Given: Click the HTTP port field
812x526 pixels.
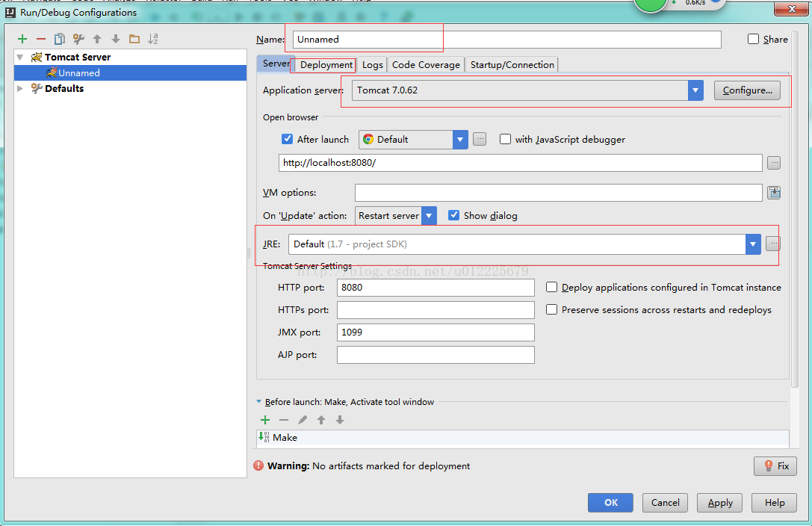Looking at the screenshot, I should click(x=436, y=288).
